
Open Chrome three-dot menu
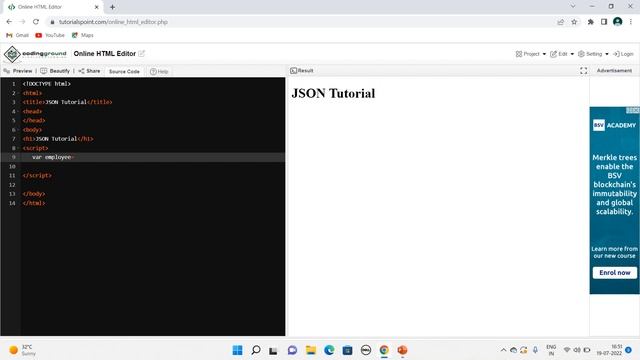(631, 22)
